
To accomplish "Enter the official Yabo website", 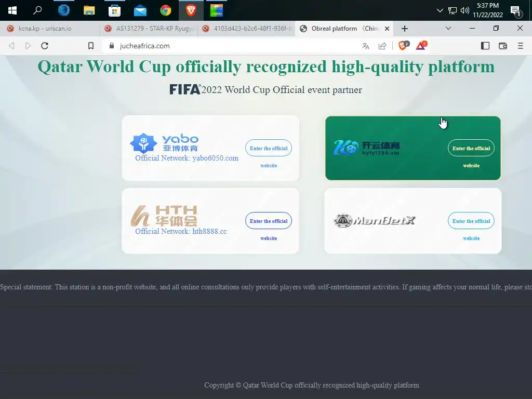I will point(269,148).
